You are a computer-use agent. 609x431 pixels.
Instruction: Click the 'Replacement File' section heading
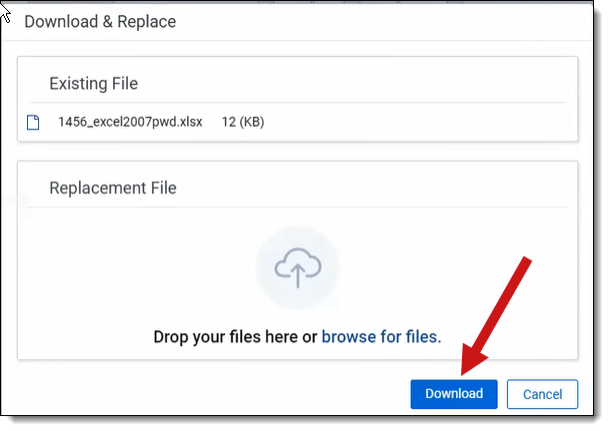113,188
